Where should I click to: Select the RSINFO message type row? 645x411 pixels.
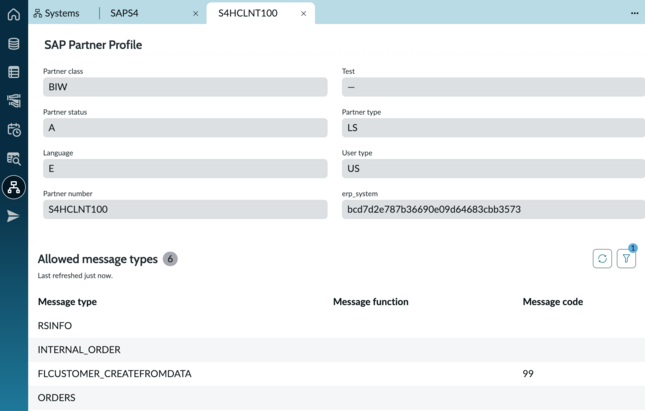click(x=336, y=325)
